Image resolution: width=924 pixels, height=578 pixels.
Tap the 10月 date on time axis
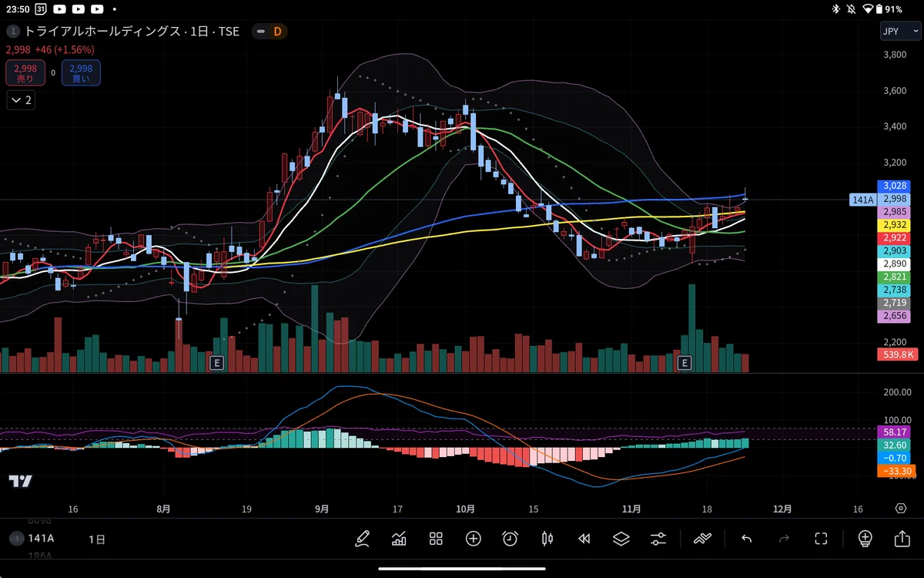tap(465, 509)
